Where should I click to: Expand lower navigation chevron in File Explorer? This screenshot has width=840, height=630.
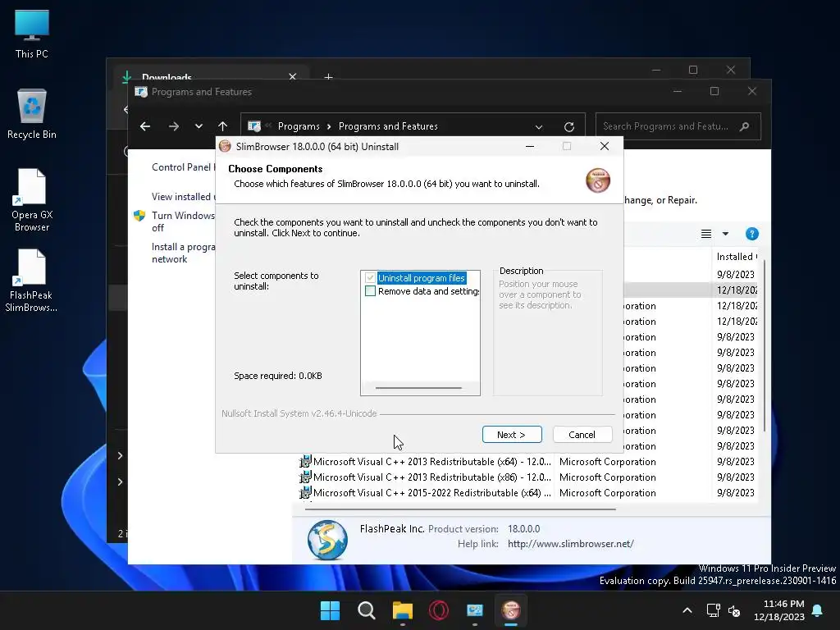click(x=120, y=482)
